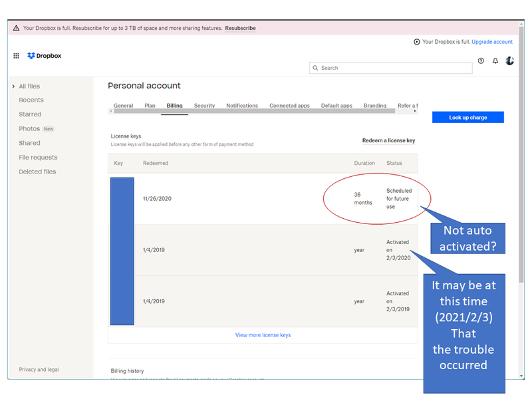This screenshot has height=399, width=532.
Task: Open the Connected apps tab
Action: pos(289,106)
